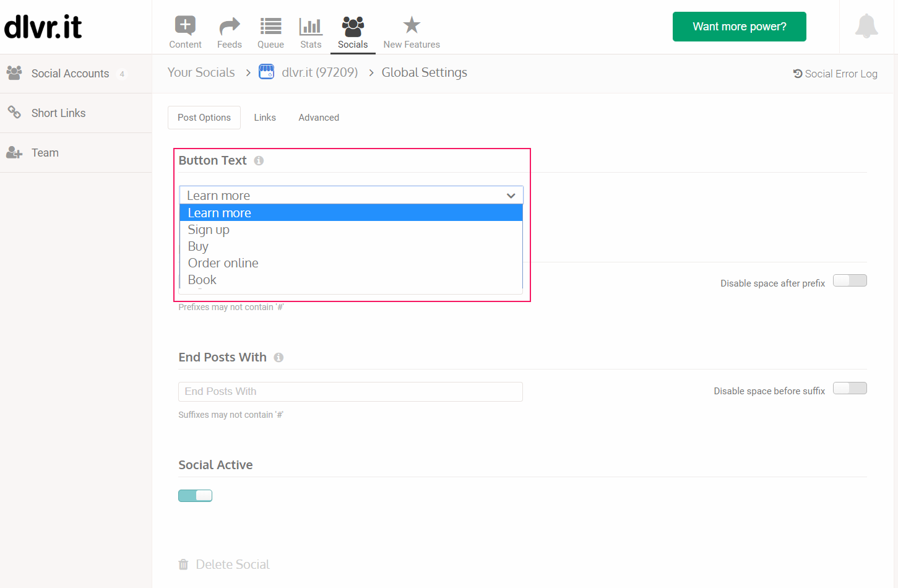Toggle Disable space after prefix
898x588 pixels.
pyautogui.click(x=850, y=280)
